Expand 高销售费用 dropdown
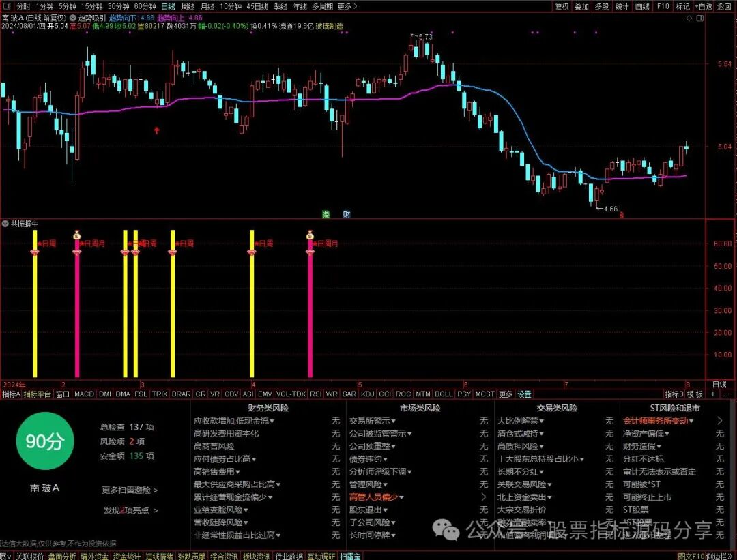This screenshot has height=560, width=737. [x=237, y=472]
